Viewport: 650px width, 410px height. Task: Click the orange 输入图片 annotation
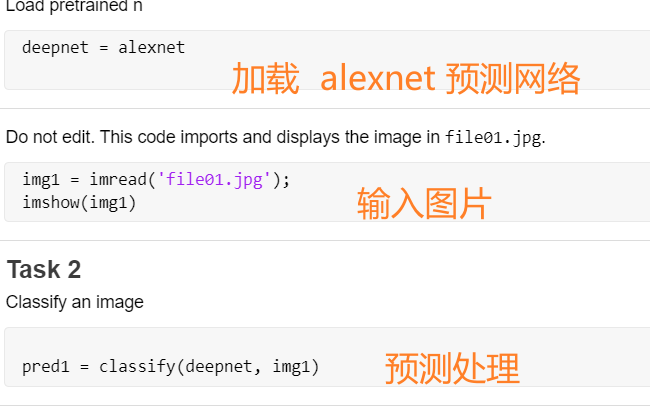(x=424, y=203)
